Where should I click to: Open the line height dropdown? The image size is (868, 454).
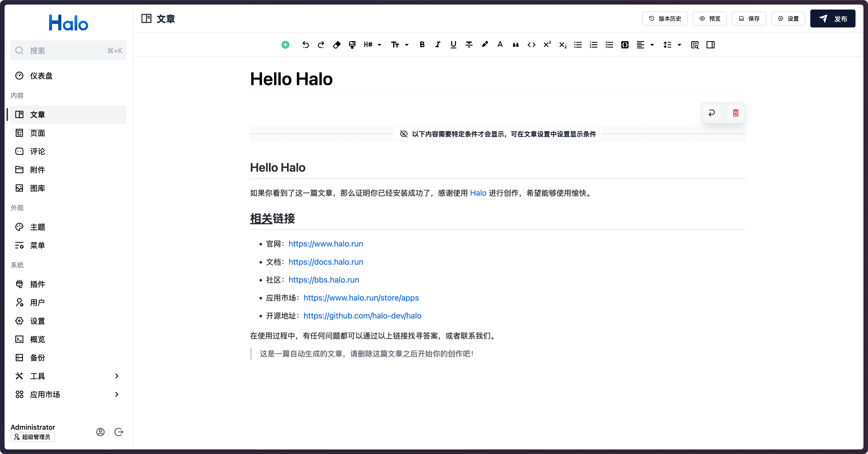[672, 45]
